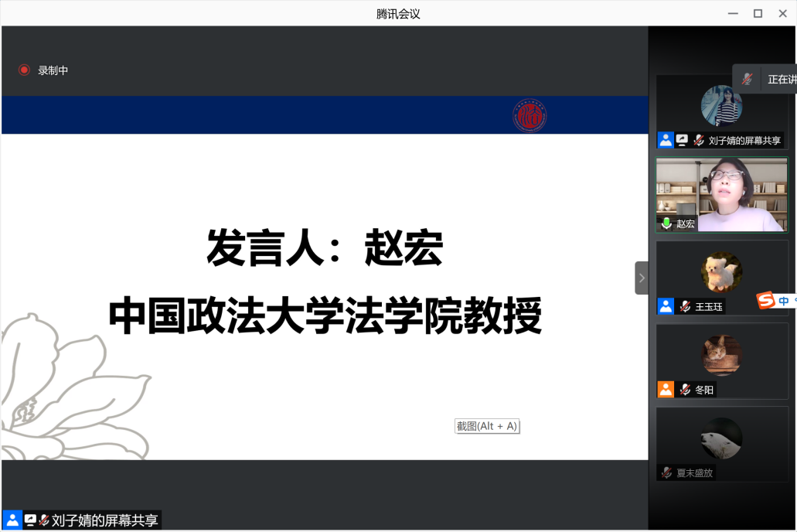Click the blue user icon at bottom-left
The width and height of the screenshot is (797, 532).
[12, 520]
